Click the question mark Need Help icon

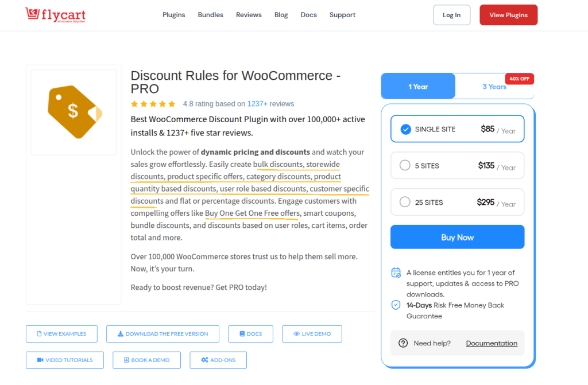tap(404, 343)
